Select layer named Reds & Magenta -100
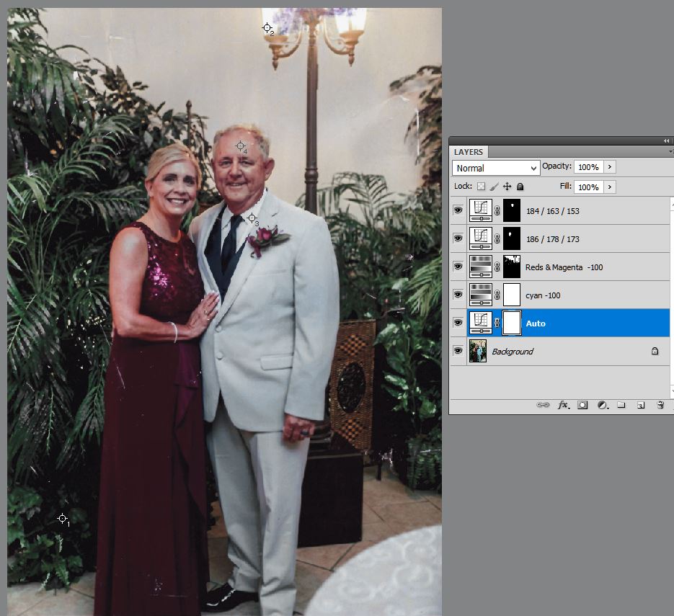Viewport: 674px width, 616px height. [564, 267]
